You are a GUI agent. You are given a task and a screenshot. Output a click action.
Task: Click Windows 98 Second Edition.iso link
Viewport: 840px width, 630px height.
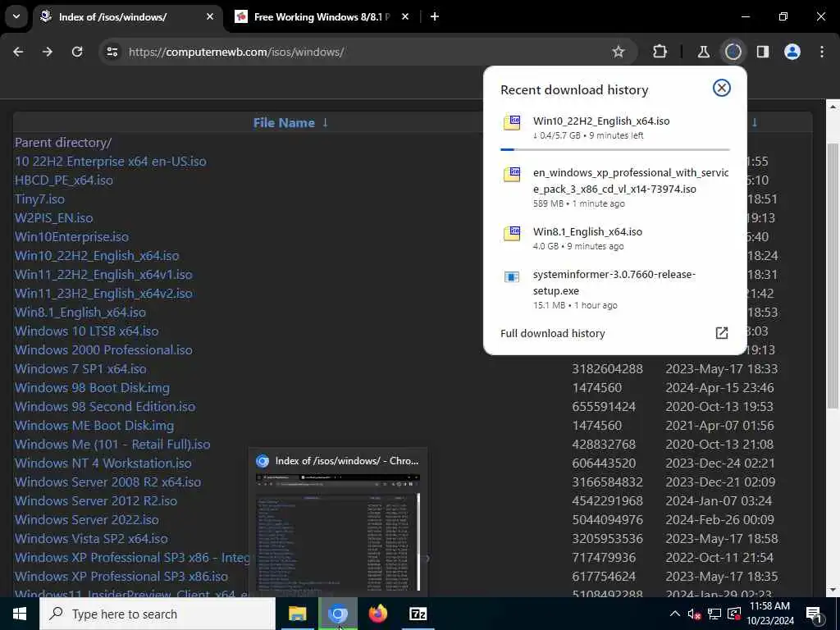click(x=105, y=407)
